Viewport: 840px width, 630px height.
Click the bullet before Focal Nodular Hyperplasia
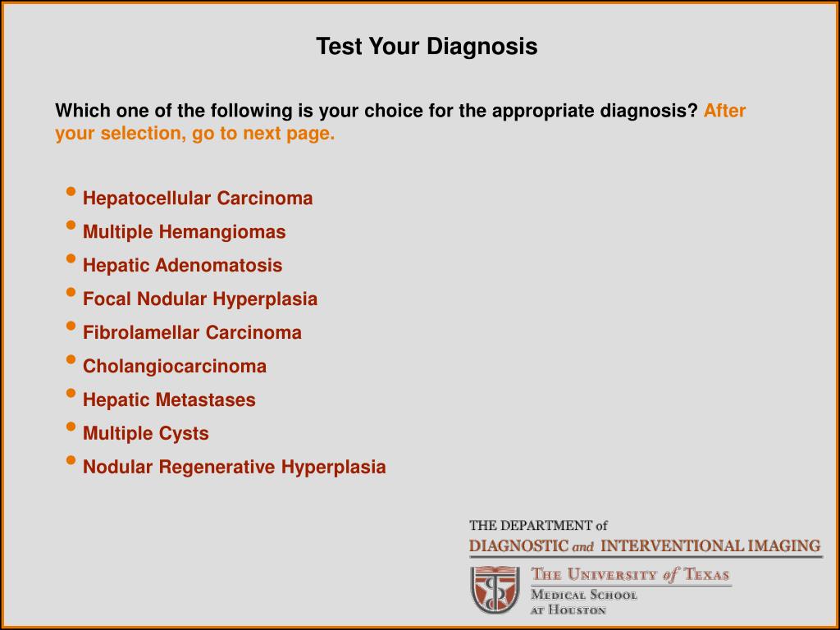point(71,292)
